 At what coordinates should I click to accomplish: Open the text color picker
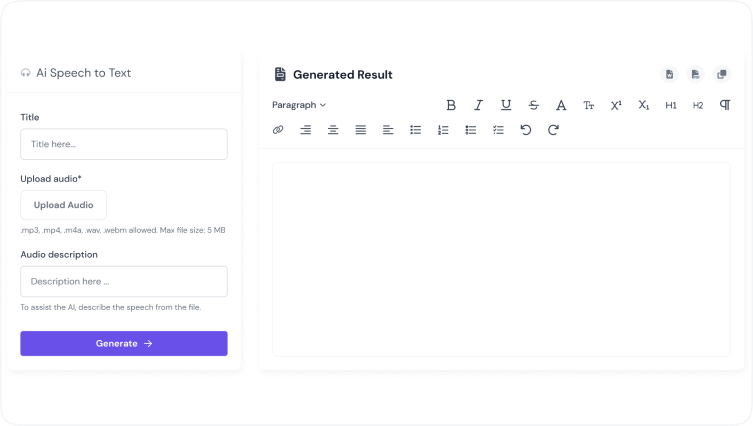click(x=561, y=105)
